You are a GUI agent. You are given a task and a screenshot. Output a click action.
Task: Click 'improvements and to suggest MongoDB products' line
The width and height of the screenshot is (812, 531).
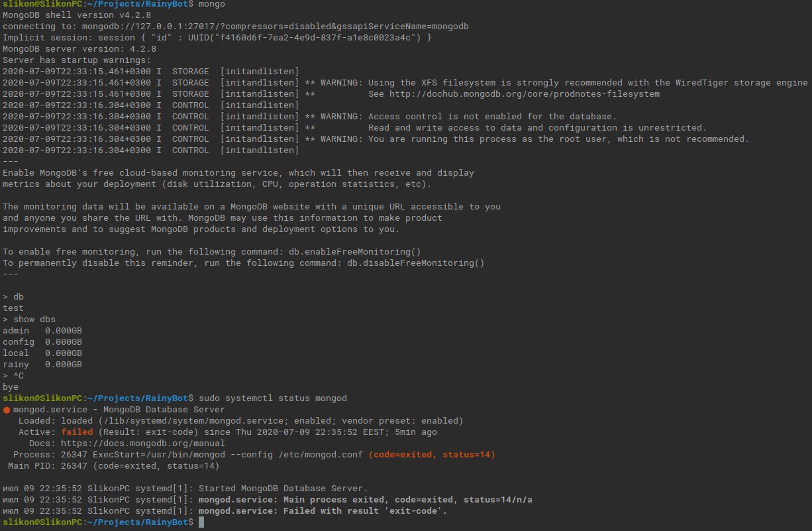tap(201, 229)
